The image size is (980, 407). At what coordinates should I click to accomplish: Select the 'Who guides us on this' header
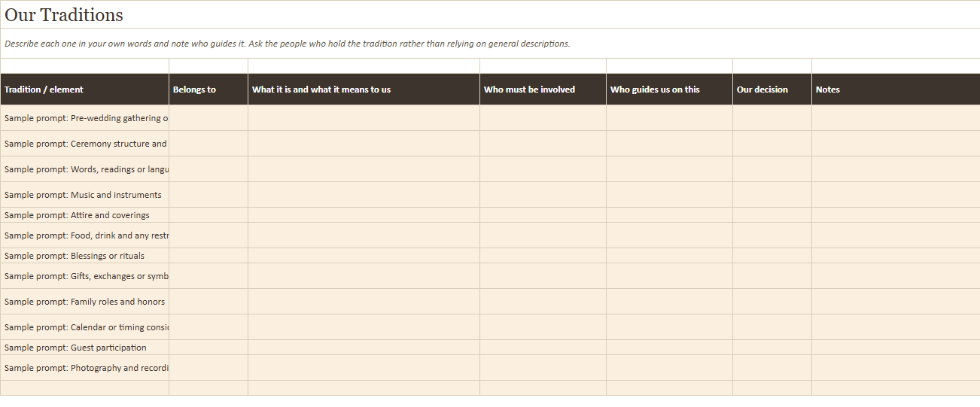click(669, 90)
